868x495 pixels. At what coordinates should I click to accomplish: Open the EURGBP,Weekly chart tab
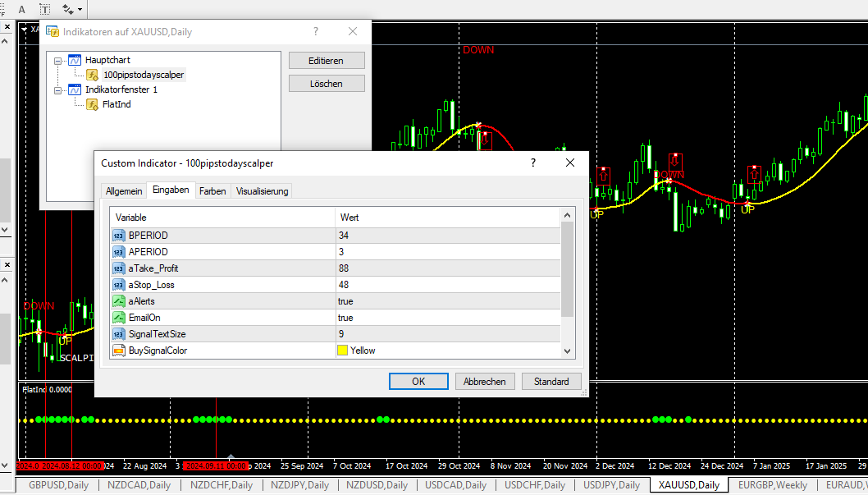click(773, 485)
